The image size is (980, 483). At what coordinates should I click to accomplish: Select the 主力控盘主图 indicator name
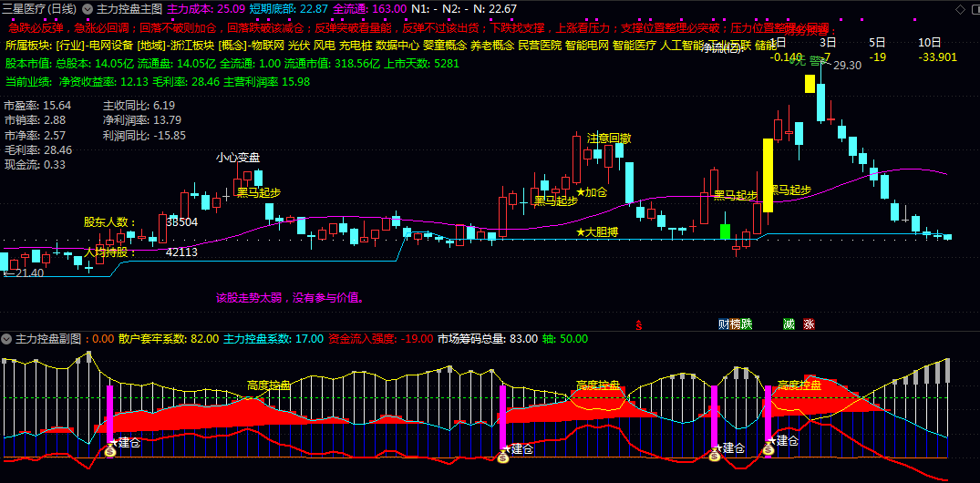(129, 9)
